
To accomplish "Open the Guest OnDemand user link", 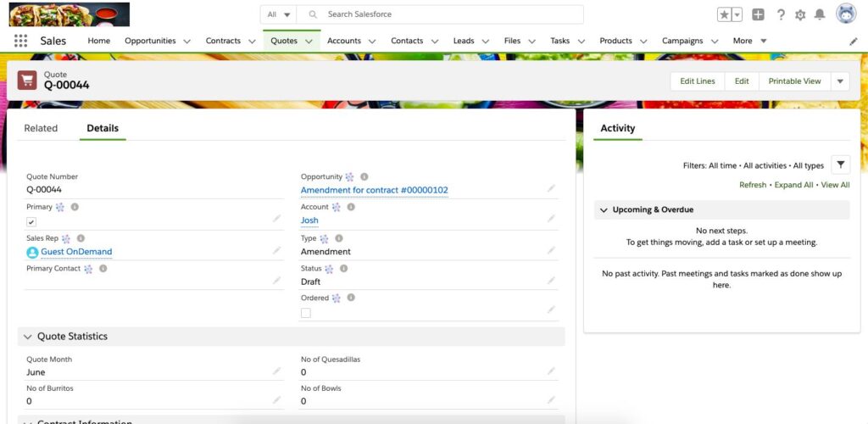I will click(76, 252).
